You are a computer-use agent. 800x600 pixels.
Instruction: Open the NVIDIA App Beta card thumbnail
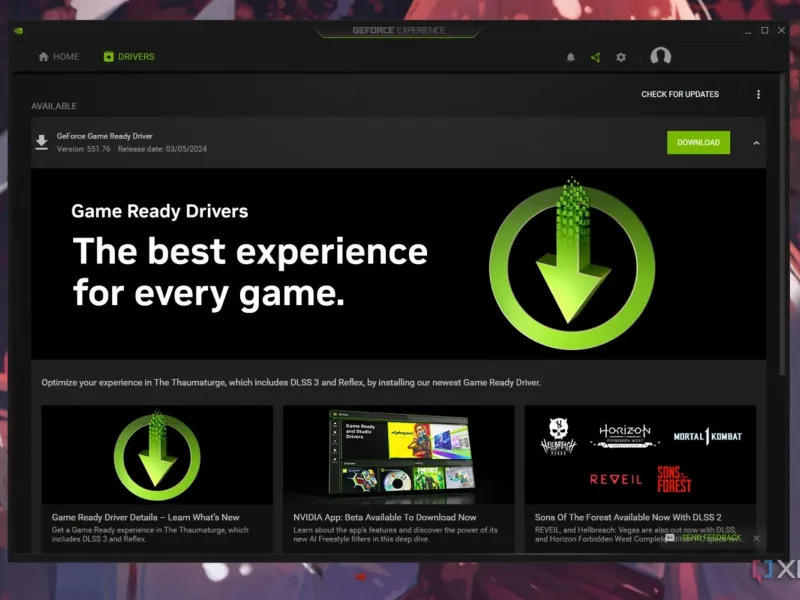(x=398, y=455)
